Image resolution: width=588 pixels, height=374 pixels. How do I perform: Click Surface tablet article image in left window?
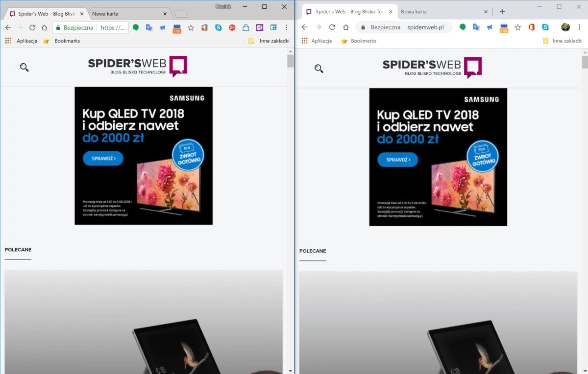pyautogui.click(x=144, y=321)
